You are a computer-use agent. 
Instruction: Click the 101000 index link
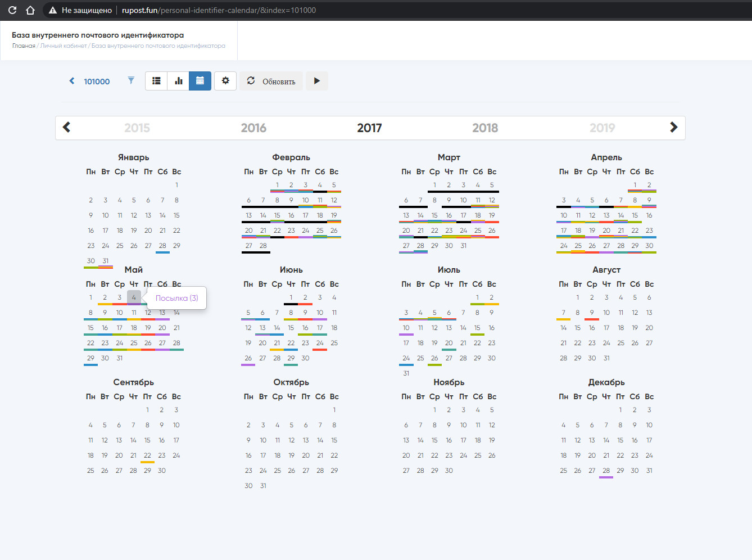coord(97,82)
